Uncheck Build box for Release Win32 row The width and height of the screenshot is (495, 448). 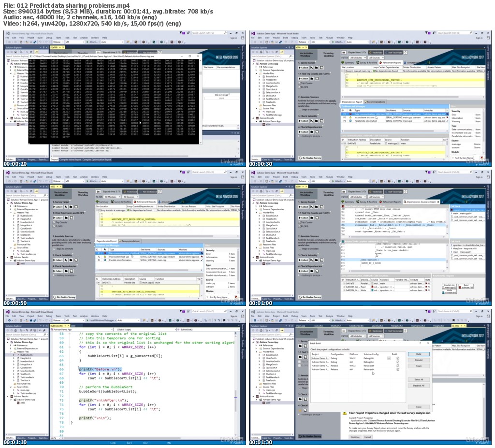(398, 365)
